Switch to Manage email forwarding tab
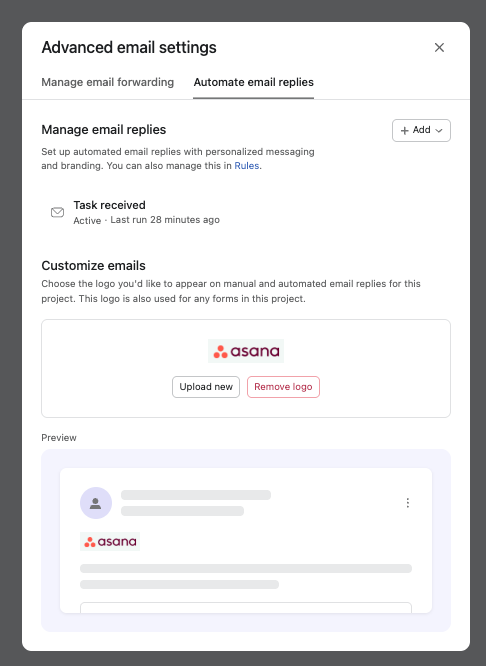 tap(107, 82)
